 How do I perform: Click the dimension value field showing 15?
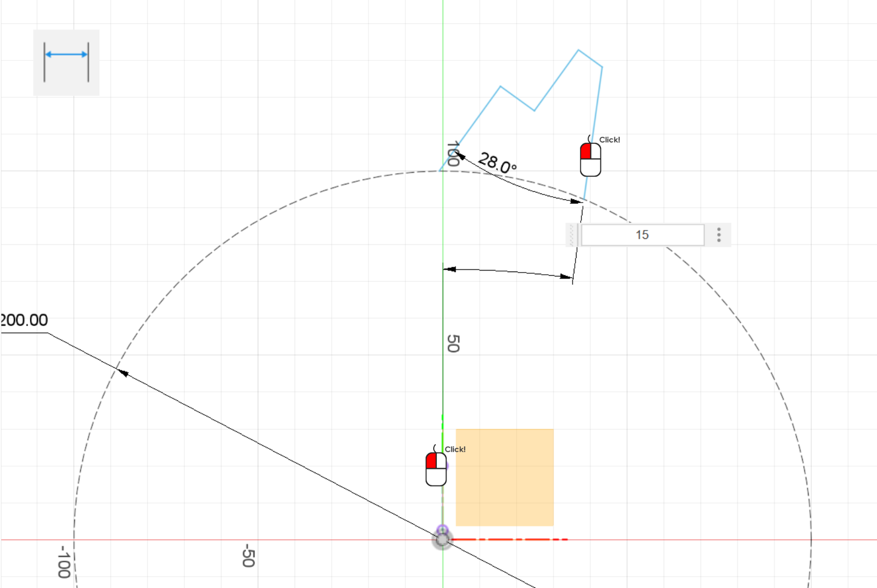642,235
